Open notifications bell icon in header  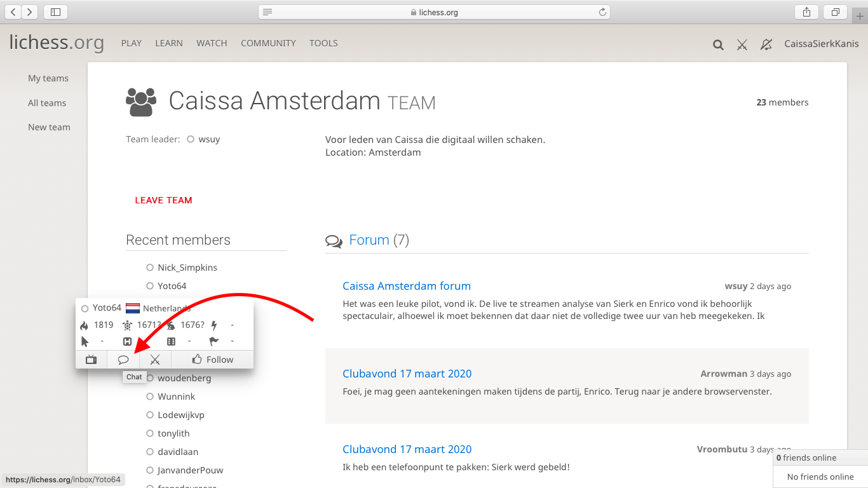click(x=766, y=44)
